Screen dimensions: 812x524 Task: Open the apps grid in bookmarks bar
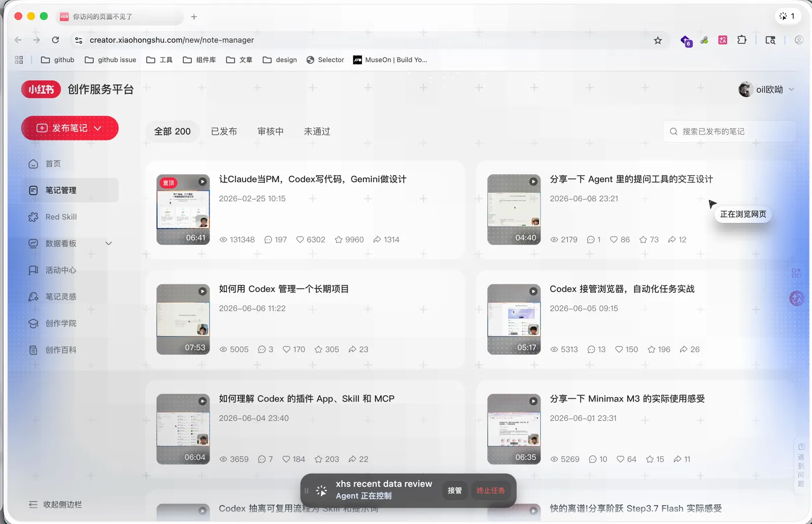pos(19,60)
